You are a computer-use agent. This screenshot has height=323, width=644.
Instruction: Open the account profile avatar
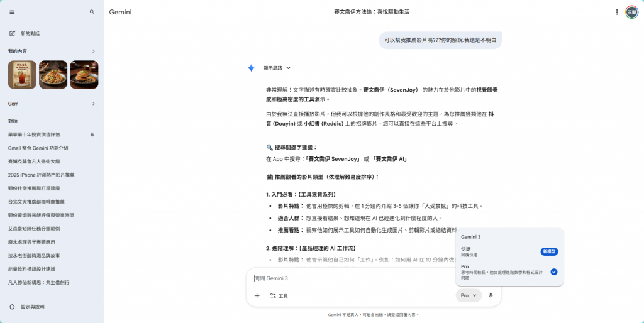pos(631,13)
